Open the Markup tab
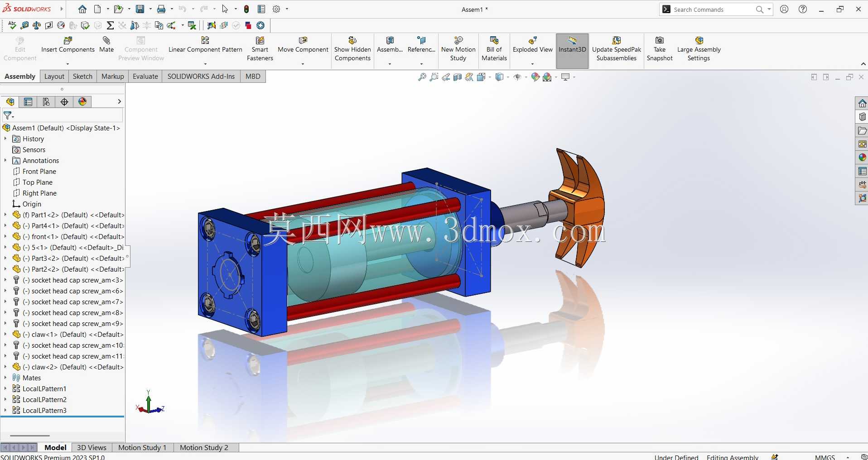The height and width of the screenshot is (460, 868). (113, 77)
